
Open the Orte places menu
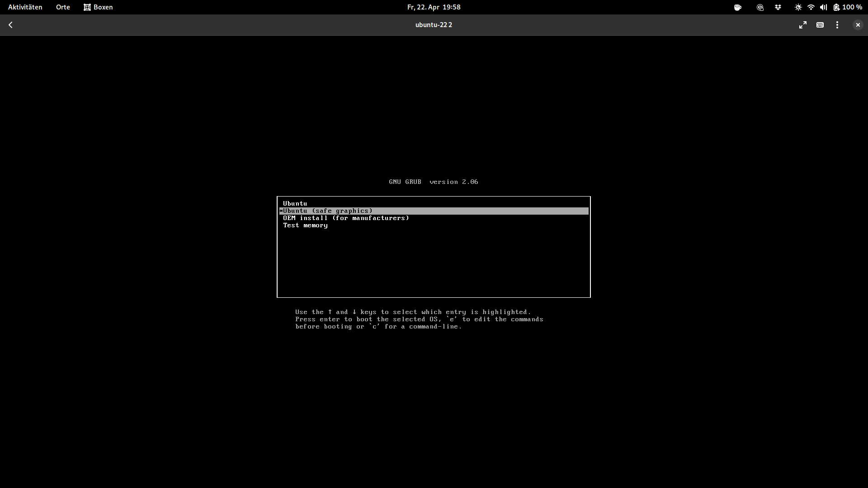pos(63,7)
